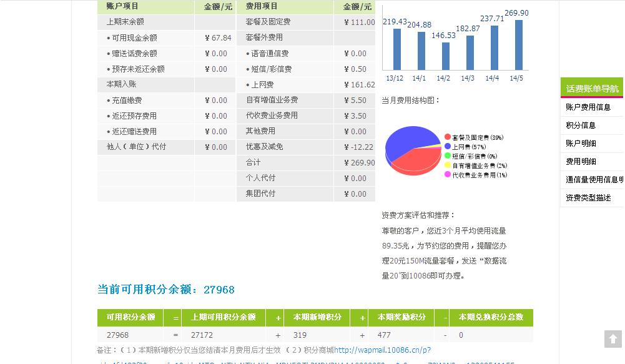Select 账户明细 from the navigation sidebar

(581, 144)
